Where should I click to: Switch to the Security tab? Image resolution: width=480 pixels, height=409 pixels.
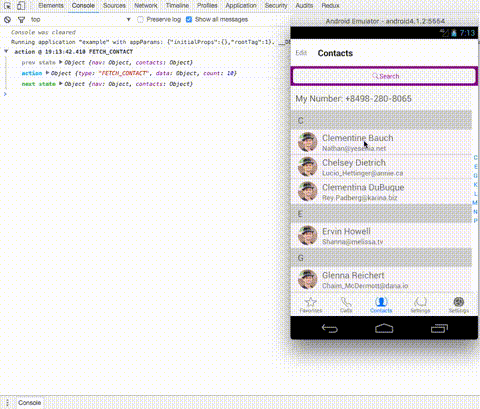point(276,6)
